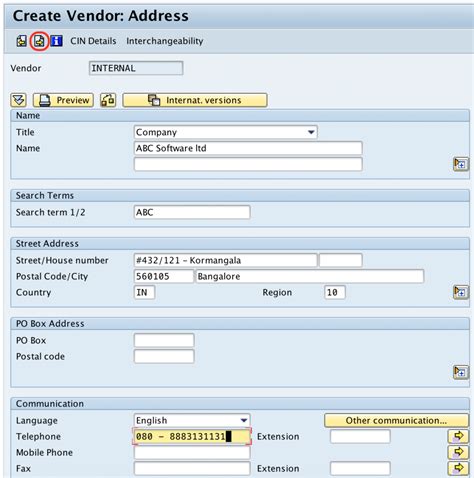Click the next screen icon circled in toolbar
Image resolution: width=474 pixels, height=478 pixels.
(x=39, y=41)
